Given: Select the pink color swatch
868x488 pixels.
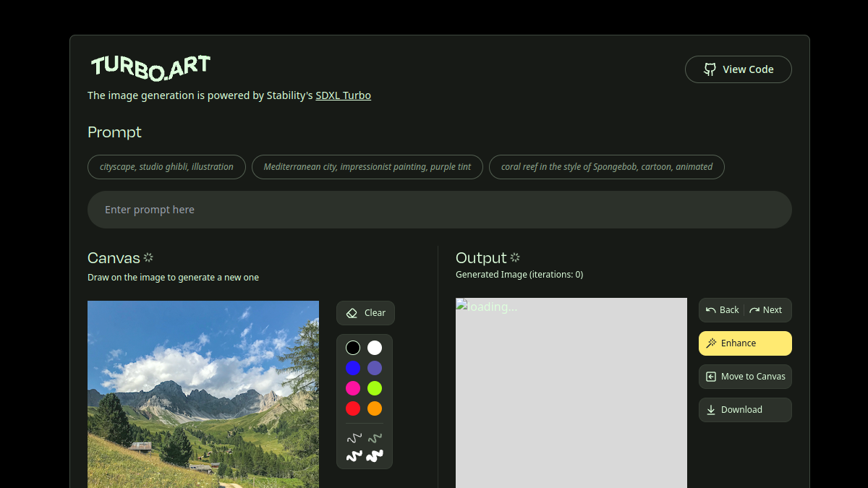Looking at the screenshot, I should click(x=353, y=388).
